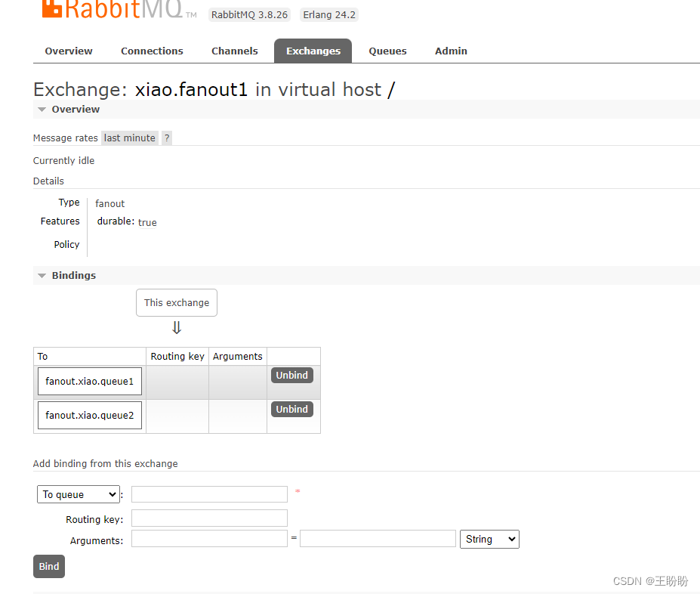700x594 pixels.
Task: Change the last minute message rate range
Action: click(129, 138)
